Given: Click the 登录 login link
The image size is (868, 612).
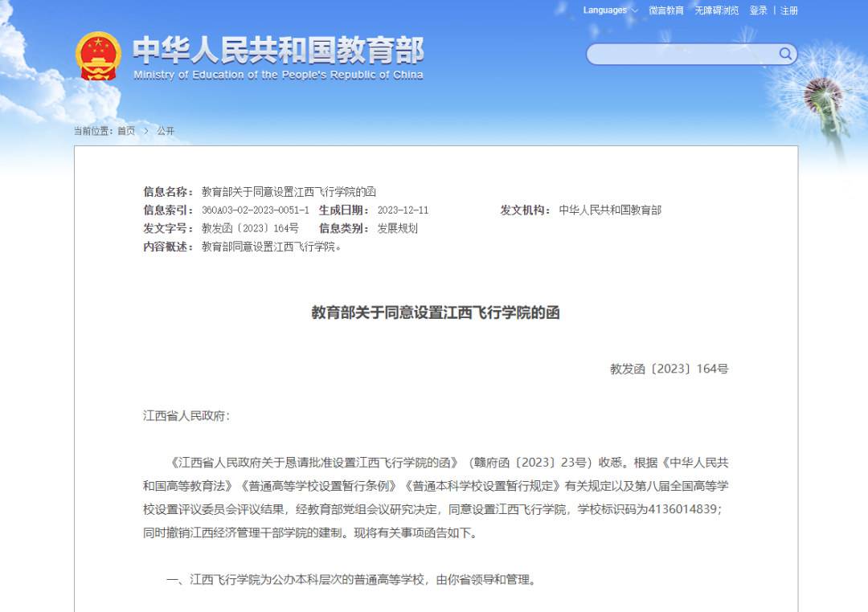Looking at the screenshot, I should 756,10.
